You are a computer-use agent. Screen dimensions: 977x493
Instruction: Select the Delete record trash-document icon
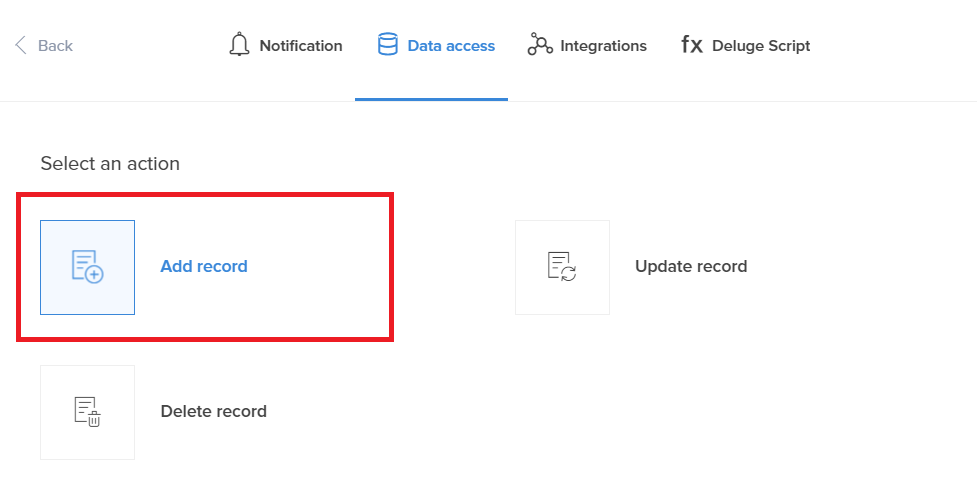87,412
